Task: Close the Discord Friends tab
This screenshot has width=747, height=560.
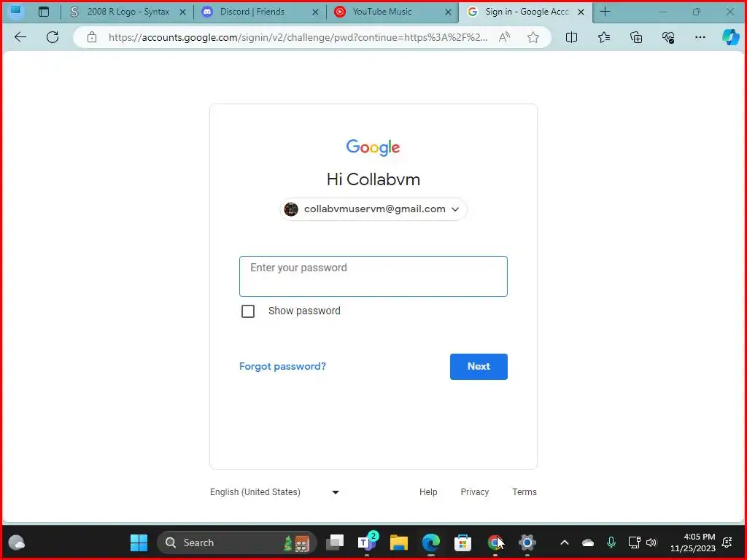Action: 315,12
